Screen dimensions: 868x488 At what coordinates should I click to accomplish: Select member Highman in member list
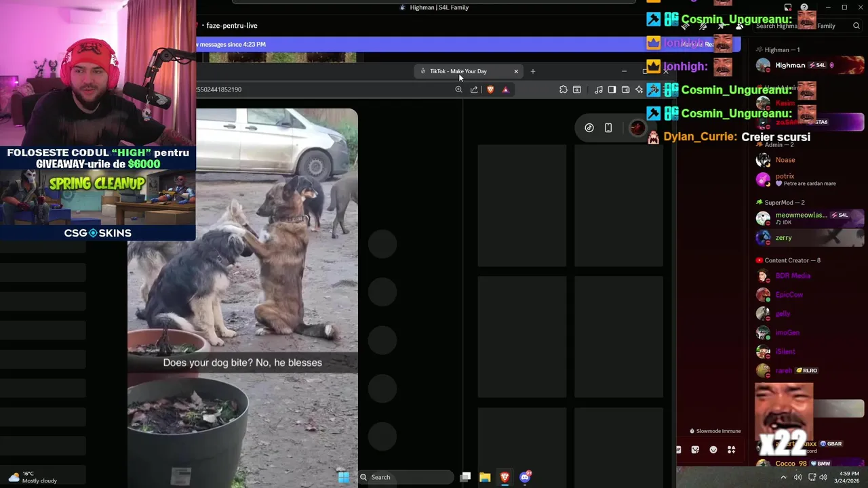pyautogui.click(x=810, y=65)
